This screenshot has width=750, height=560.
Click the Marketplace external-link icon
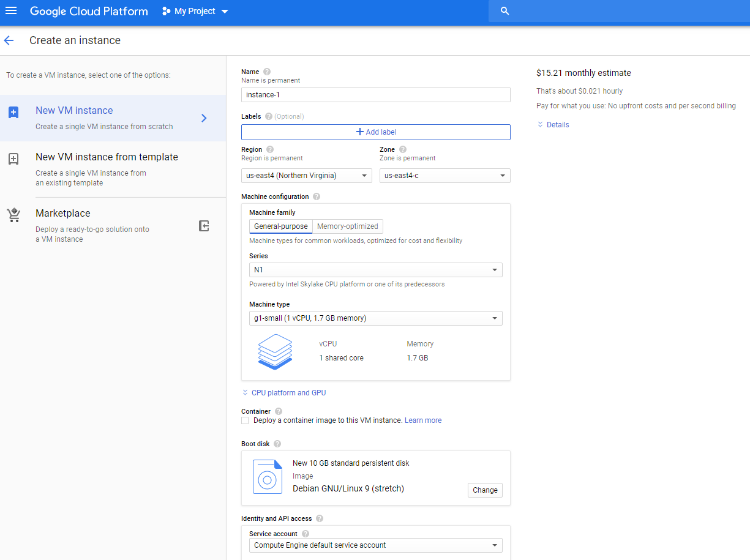pos(204,226)
